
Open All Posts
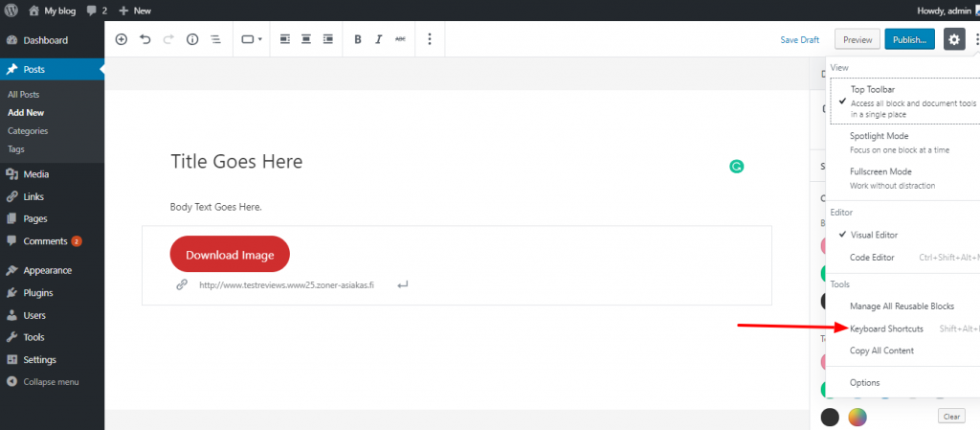[24, 95]
